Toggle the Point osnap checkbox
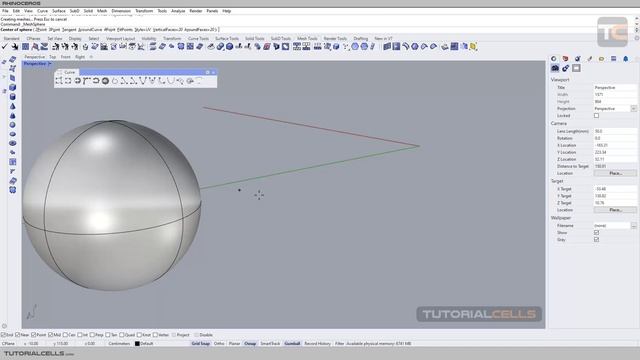This screenshot has height=360, width=640. [34, 335]
